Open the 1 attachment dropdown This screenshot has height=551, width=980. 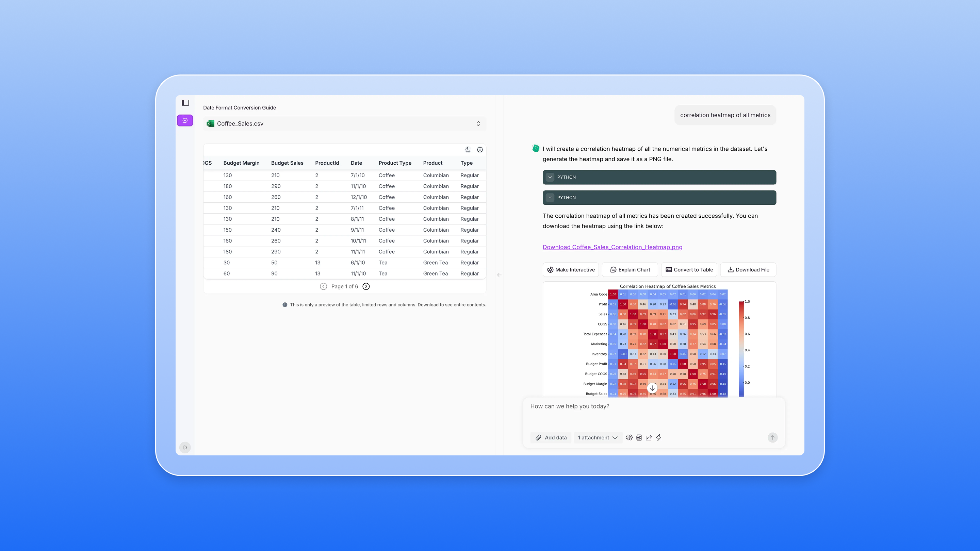(597, 438)
